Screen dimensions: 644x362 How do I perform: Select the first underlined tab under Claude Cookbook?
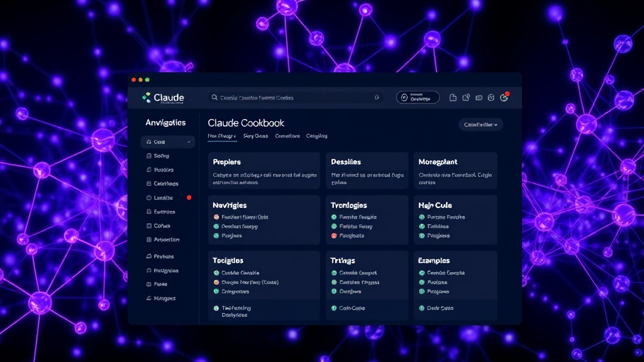(222, 136)
